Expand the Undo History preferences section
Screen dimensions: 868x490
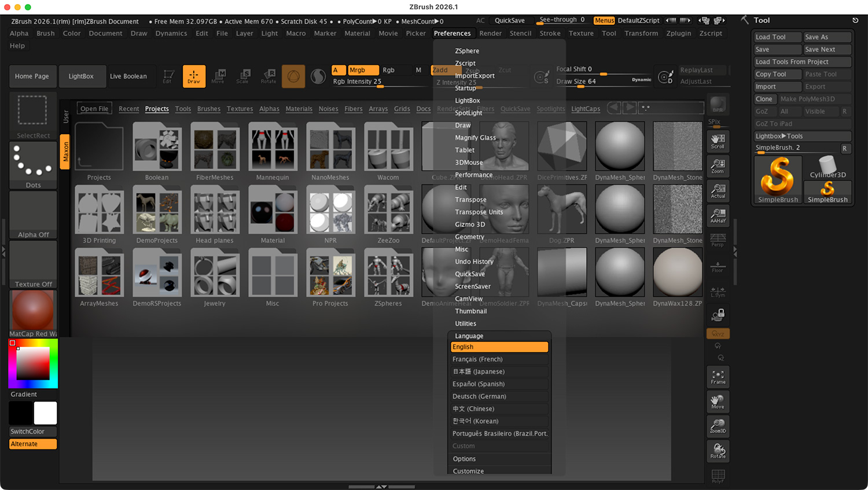click(474, 261)
